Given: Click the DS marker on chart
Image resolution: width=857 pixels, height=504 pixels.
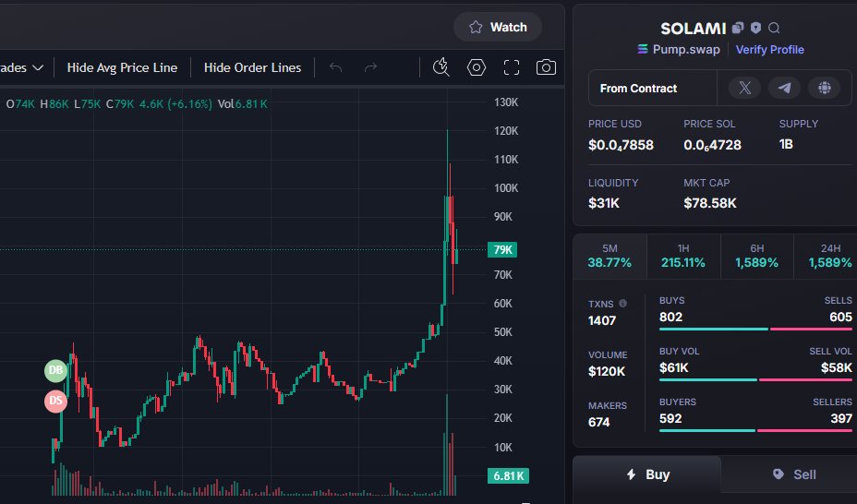Looking at the screenshot, I should (55, 401).
